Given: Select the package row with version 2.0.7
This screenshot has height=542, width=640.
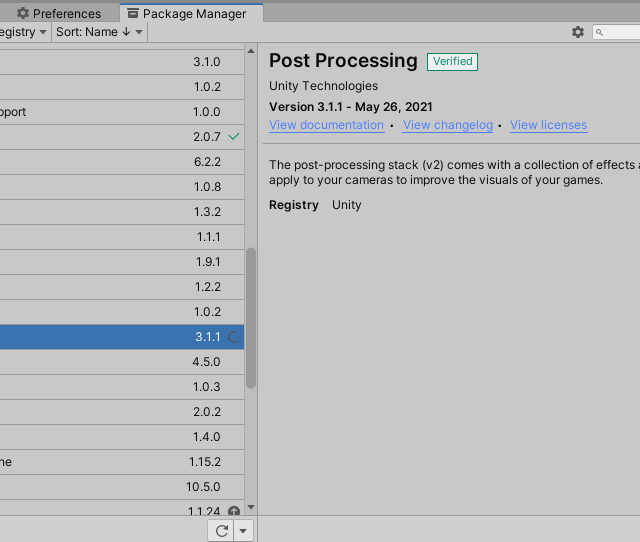Looking at the screenshot, I should 122,137.
